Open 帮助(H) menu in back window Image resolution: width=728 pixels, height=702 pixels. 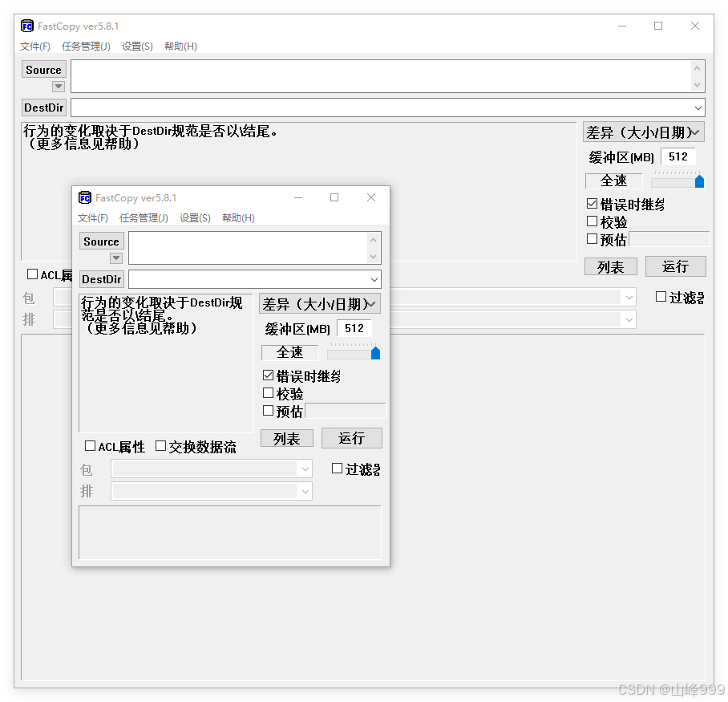coord(180,46)
